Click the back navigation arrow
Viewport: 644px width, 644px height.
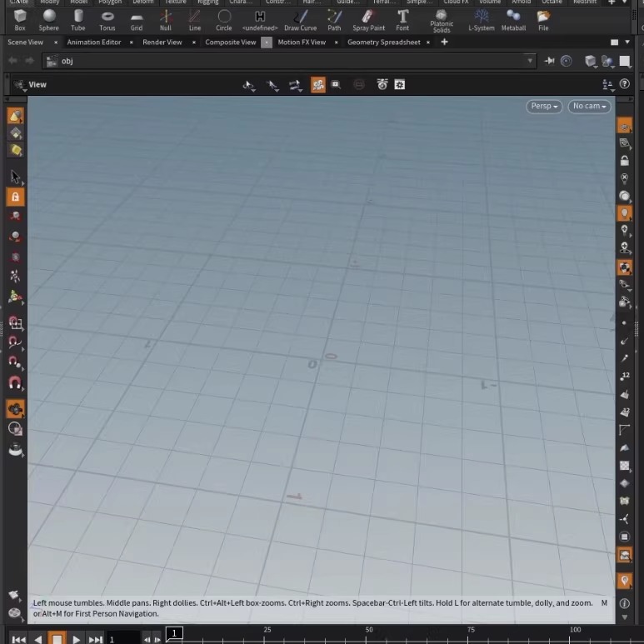coord(12,61)
